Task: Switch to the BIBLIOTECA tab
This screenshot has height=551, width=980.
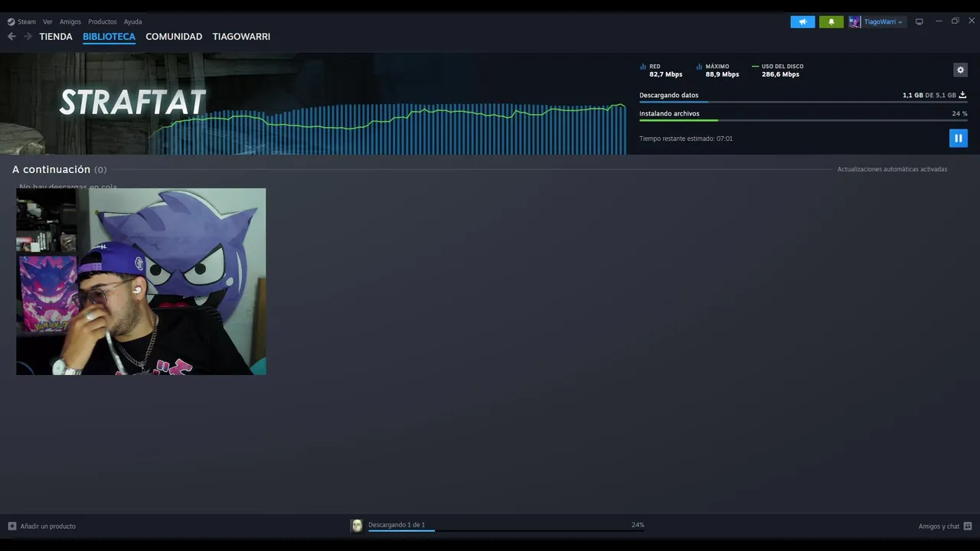Action: [109, 37]
